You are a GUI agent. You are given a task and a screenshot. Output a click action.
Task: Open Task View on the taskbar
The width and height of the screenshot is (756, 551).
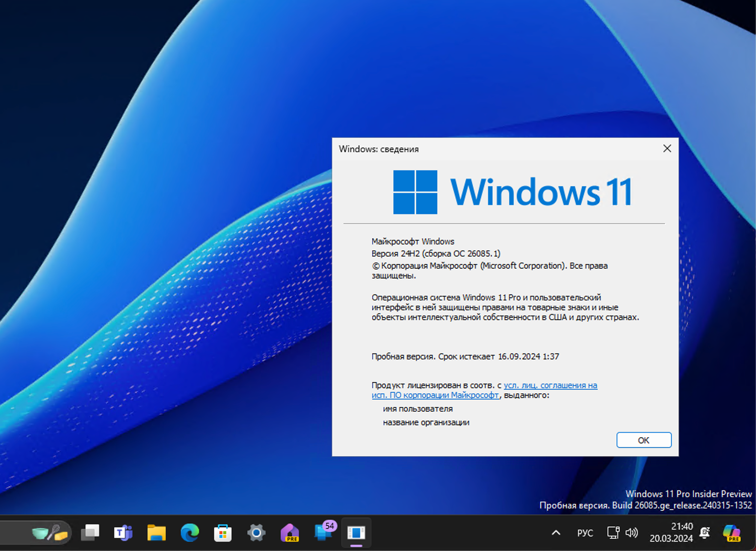90,533
